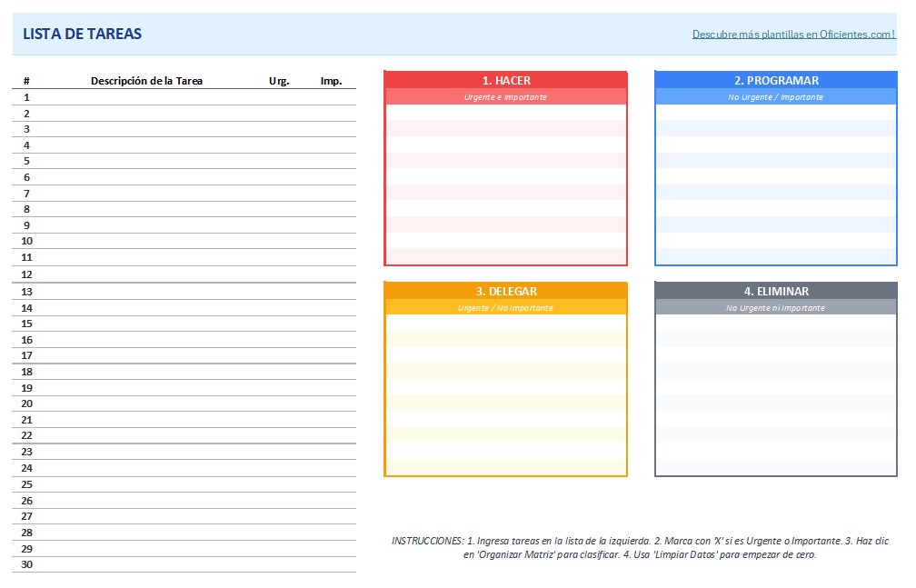Click the INSTRUCCIONES text block
The image size is (916, 588).
pyautogui.click(x=640, y=547)
